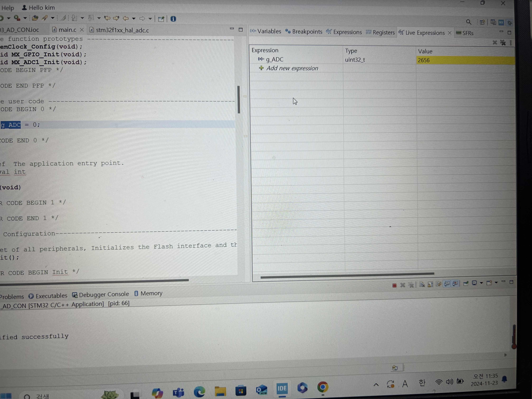
Task: Click the red Terminate button in console toolbar
Action: tap(394, 285)
